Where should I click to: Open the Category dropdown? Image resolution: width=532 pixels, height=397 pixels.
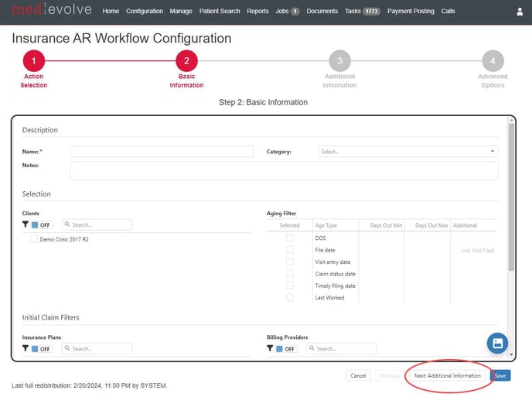pyautogui.click(x=408, y=152)
